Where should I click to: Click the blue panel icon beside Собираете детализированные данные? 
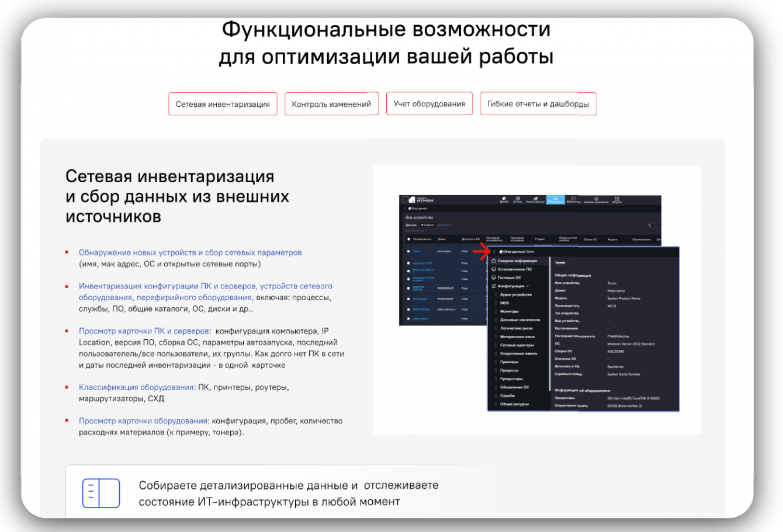point(101,493)
